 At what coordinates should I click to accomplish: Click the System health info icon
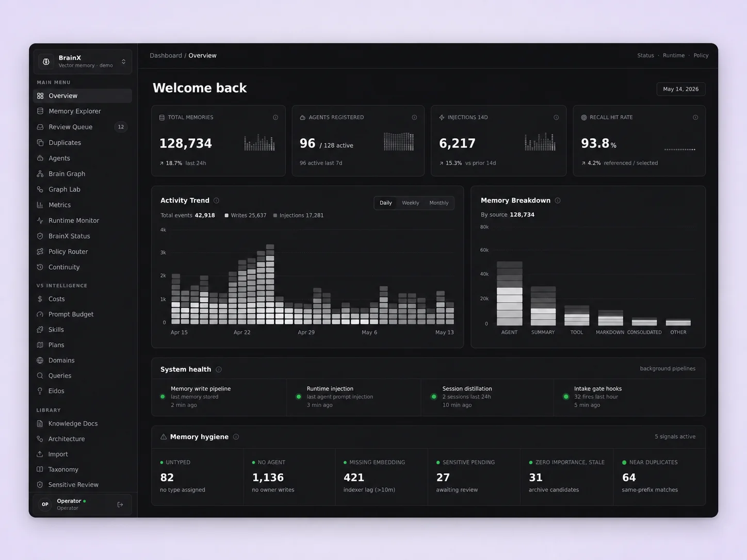(x=219, y=370)
